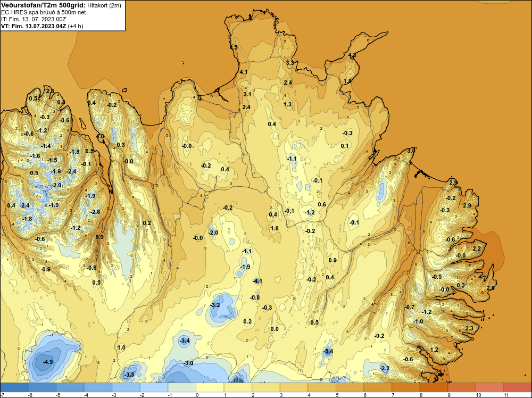
Task: Click the positive 0.6 temperature label
Action: pos(322,204)
